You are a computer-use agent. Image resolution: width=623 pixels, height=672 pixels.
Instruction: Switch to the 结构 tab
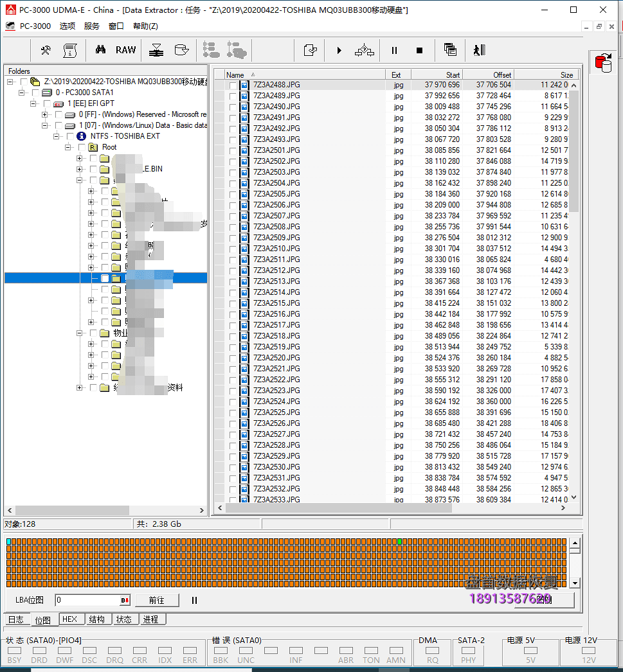pos(97,619)
